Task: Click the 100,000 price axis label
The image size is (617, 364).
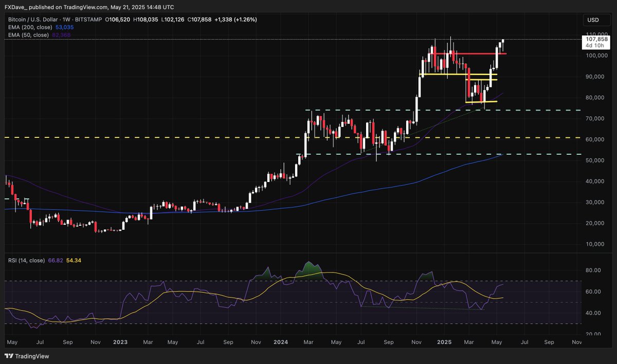Action: point(597,56)
